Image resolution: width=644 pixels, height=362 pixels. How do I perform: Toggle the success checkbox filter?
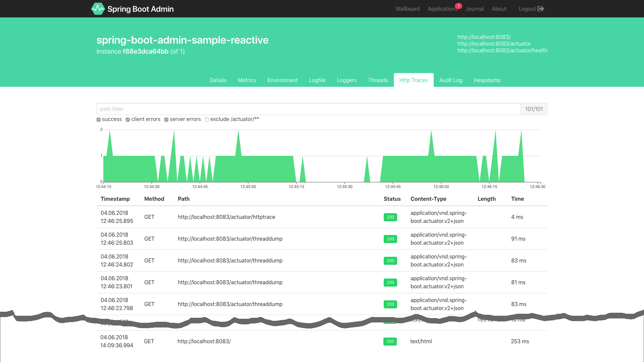(99, 119)
